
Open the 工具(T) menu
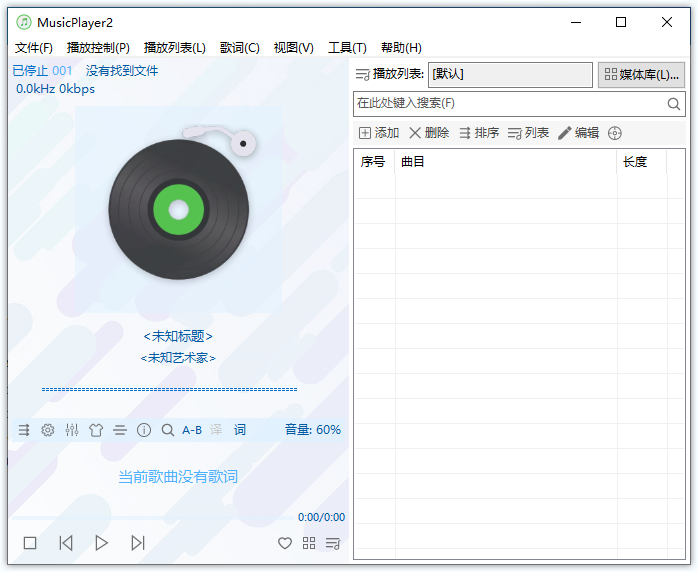coord(347,48)
